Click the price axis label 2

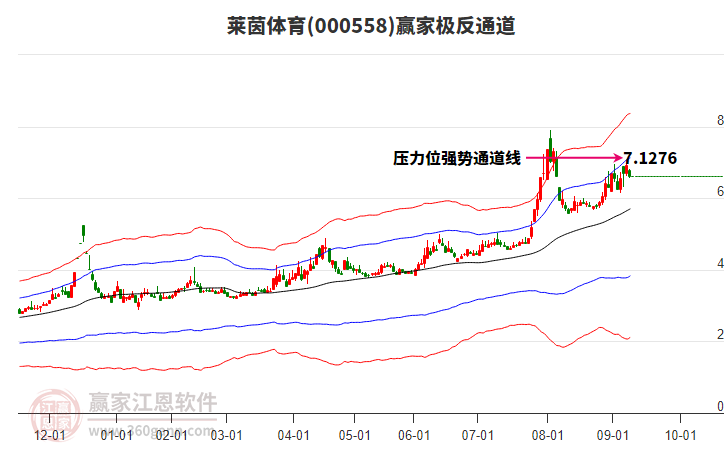click(x=720, y=335)
